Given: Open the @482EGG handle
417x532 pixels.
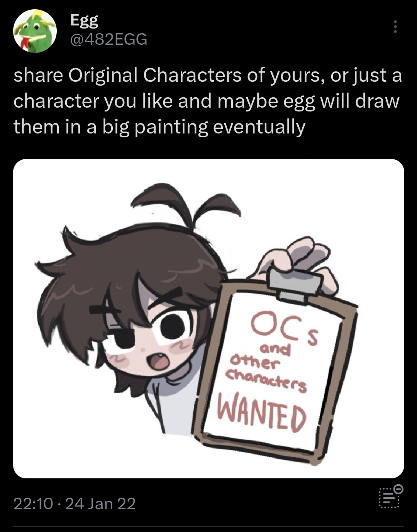Looking at the screenshot, I should tap(108, 39).
